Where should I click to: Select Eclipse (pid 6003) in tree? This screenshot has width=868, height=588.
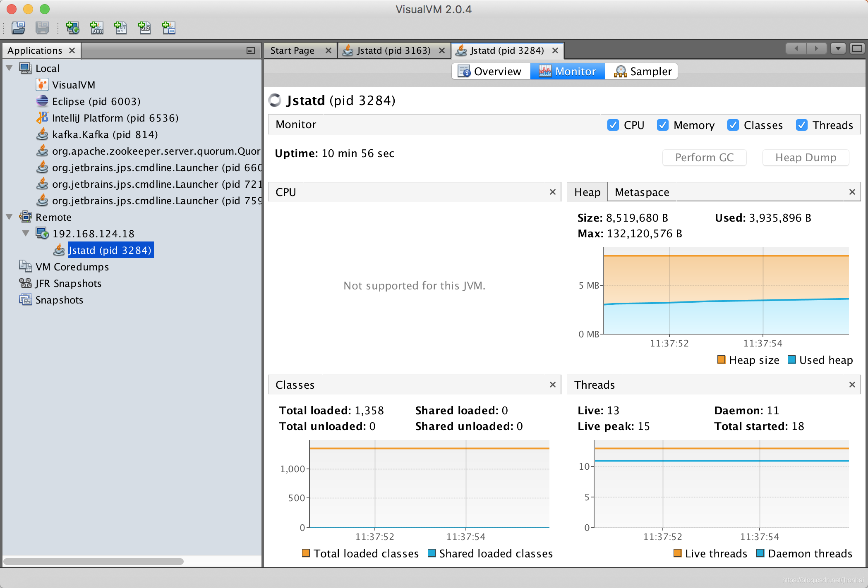[x=96, y=101]
